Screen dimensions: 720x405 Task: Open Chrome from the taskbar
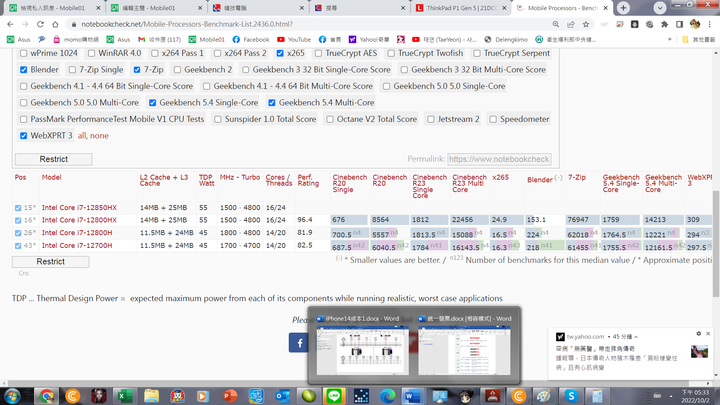click(x=46, y=396)
